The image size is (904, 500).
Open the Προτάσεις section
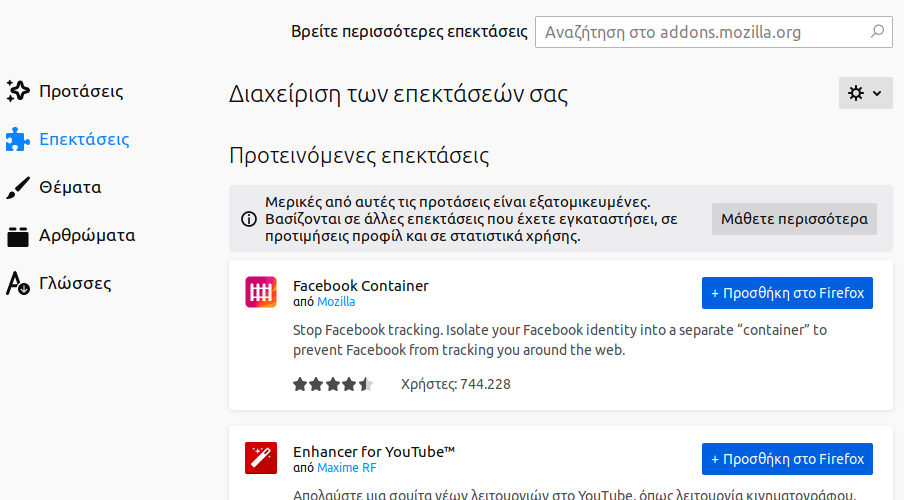click(81, 91)
